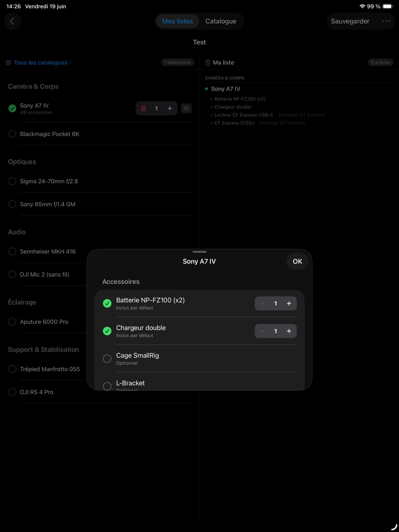
Task: Select Sennheiser MKH 416 microphone
Action: pos(12,252)
